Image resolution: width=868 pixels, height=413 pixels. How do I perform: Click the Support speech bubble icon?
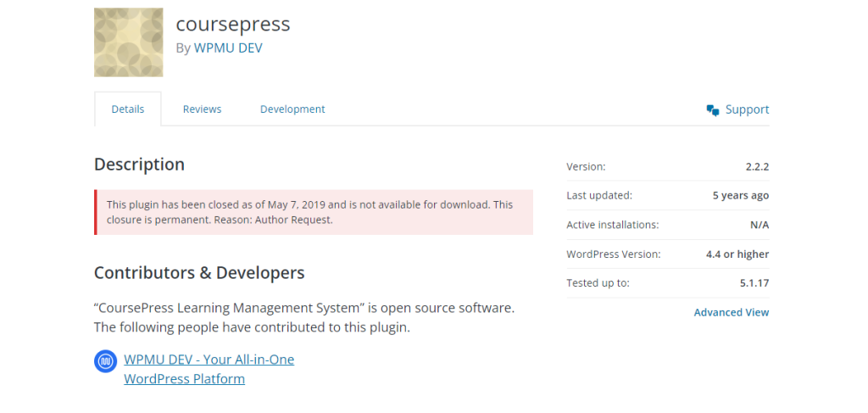(x=712, y=109)
